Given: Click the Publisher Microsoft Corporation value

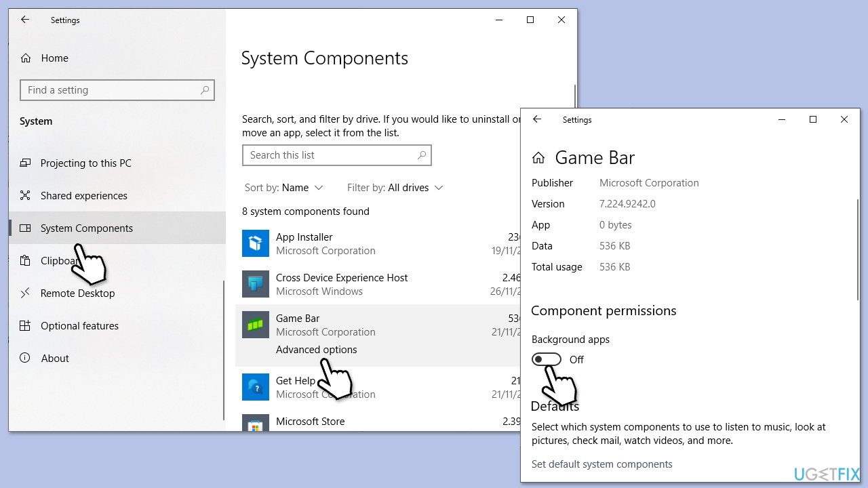Looking at the screenshot, I should [x=649, y=183].
